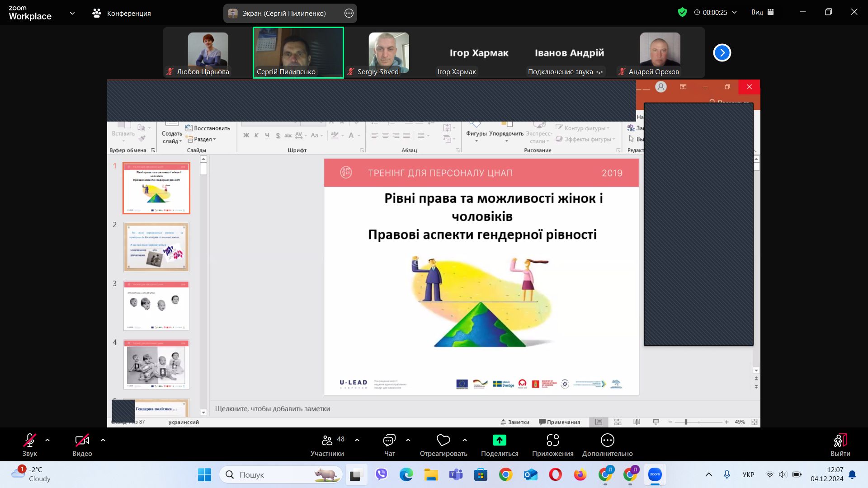The width and height of the screenshot is (868, 488).
Task: Click the PowerPoint zoom slider
Action: click(x=686, y=422)
